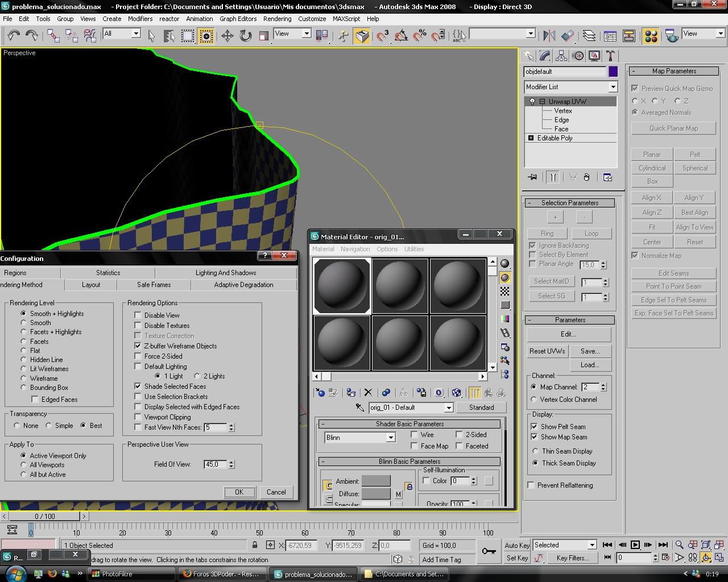
Task: Open the Select by Name list tool
Action: (169, 36)
